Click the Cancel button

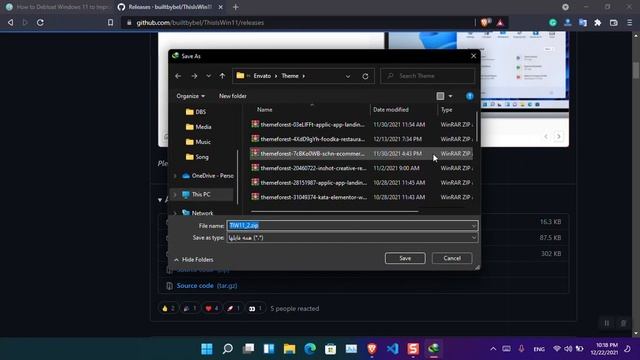[452, 258]
